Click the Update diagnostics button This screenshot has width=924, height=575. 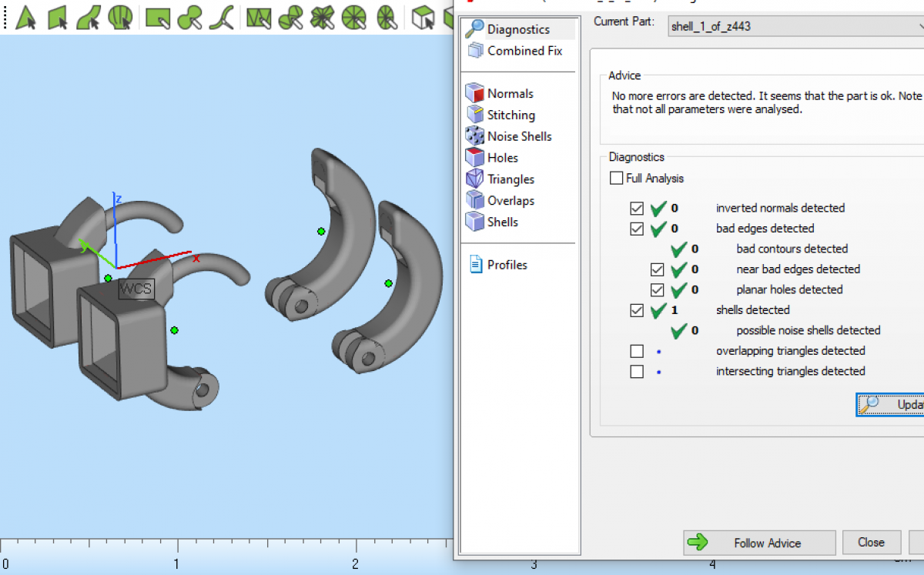tap(892, 405)
